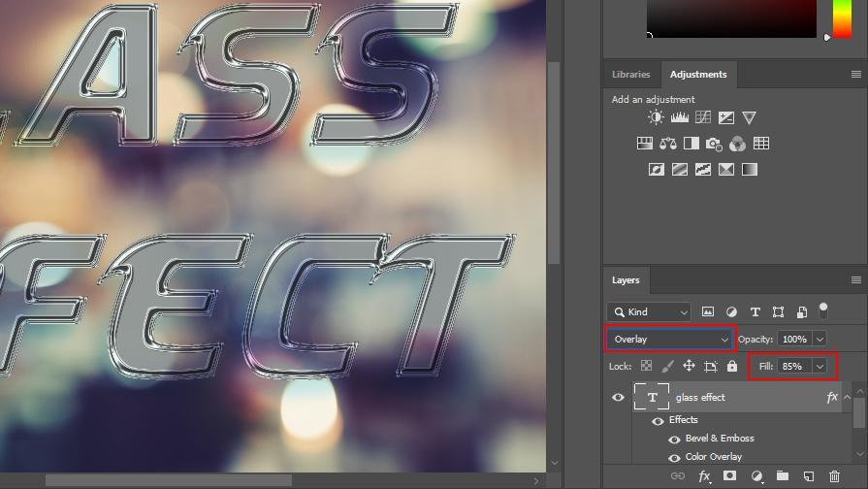The image size is (868, 489).
Task: Add a Channel Mixer adjustment
Action: tap(737, 144)
